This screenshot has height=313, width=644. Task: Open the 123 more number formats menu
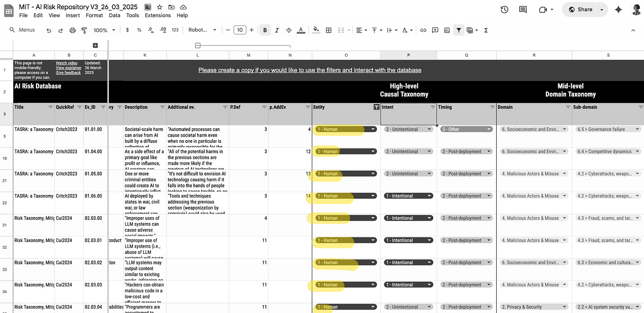175,30
